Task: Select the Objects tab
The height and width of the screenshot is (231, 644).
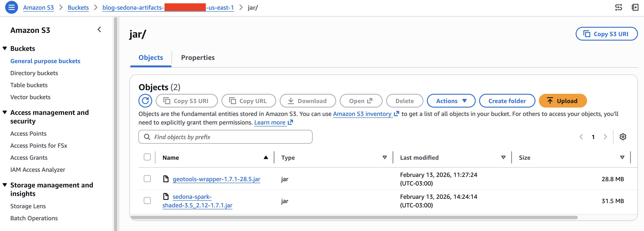Action: 150,58
